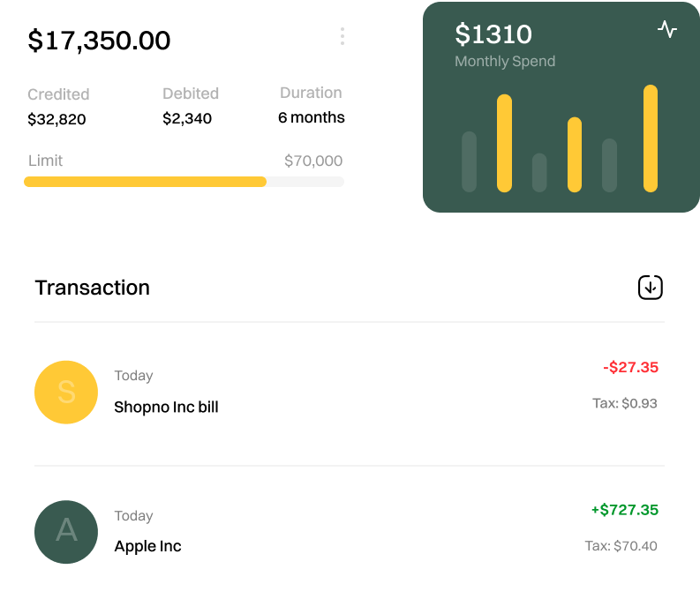Open the Apple Inc transaction
Screen dimensions: 700x599
[147, 547]
